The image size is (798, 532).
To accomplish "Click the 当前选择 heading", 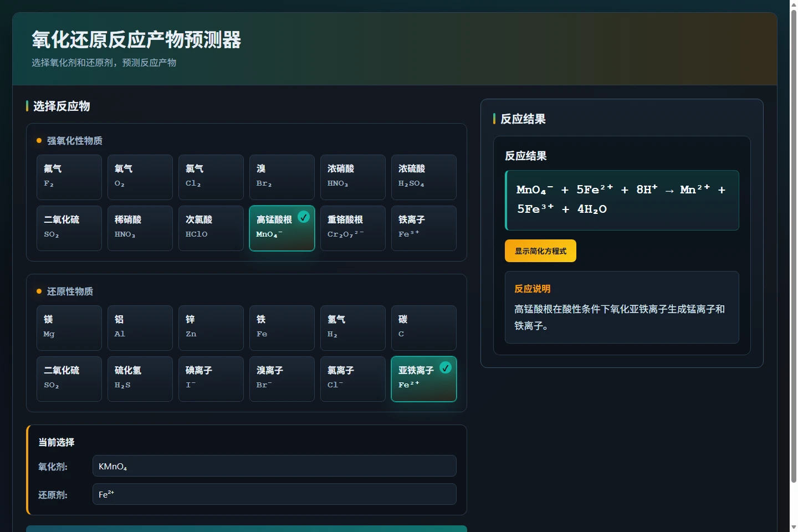I will coord(56,442).
